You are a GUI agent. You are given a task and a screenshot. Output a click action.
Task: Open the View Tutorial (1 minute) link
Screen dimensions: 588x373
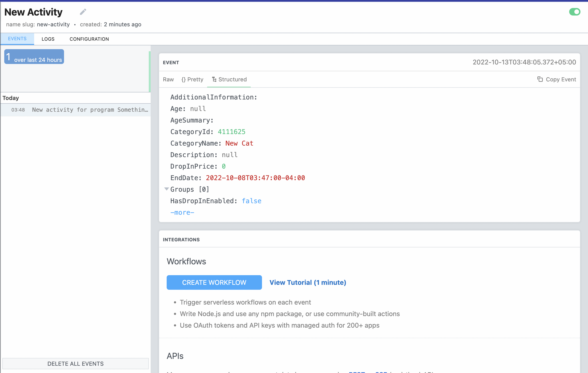click(308, 282)
